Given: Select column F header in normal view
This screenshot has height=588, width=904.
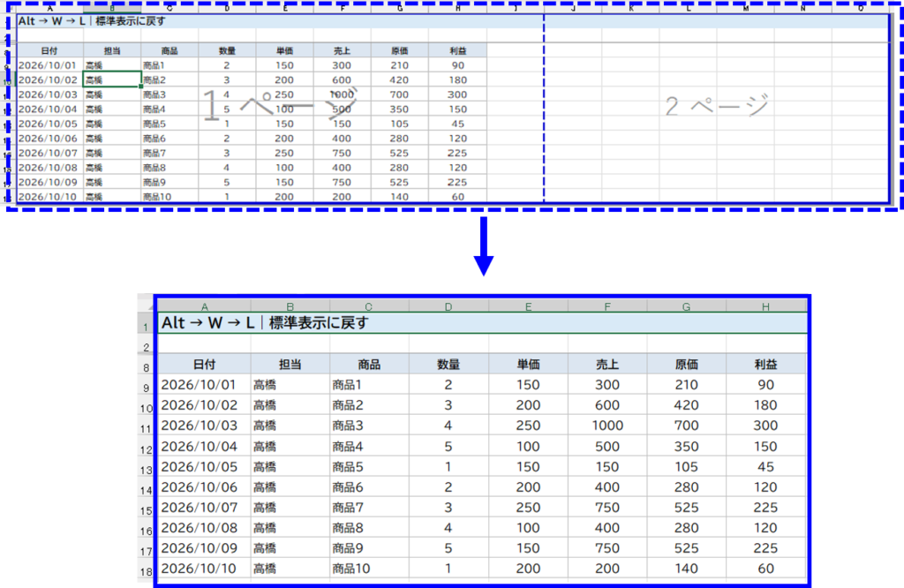Looking at the screenshot, I should pyautogui.click(x=607, y=306).
